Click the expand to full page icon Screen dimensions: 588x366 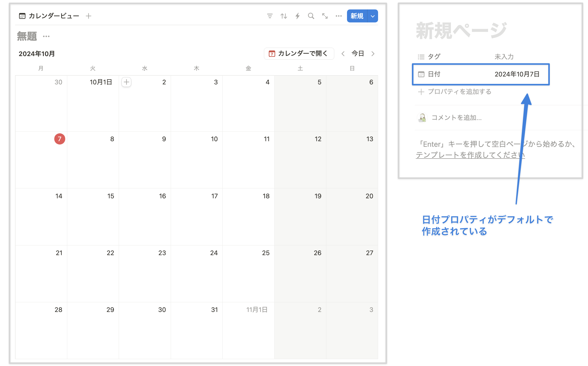pos(325,16)
